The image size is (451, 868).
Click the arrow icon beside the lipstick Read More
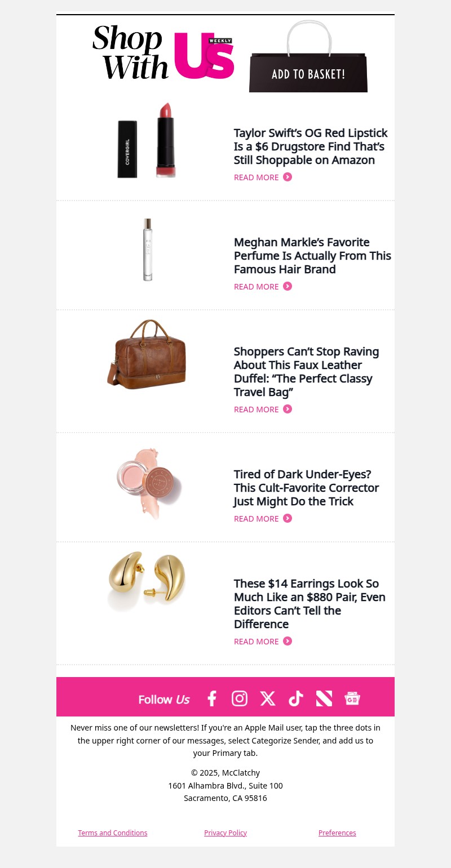tap(288, 177)
